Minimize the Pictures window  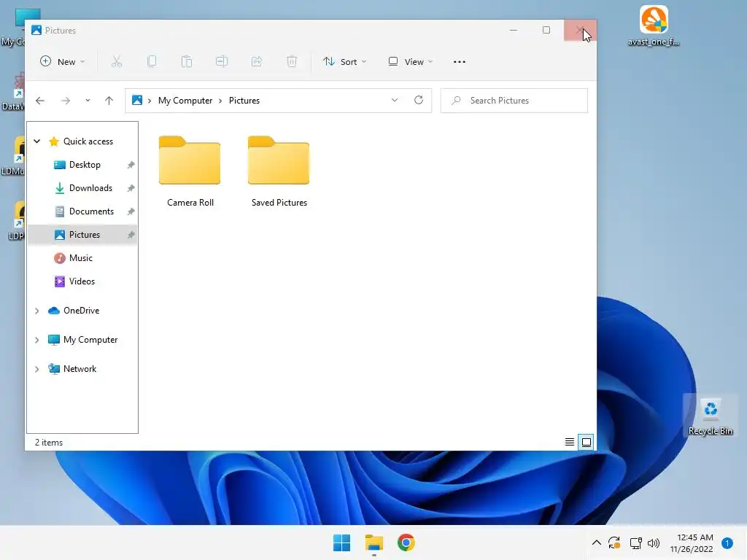514,30
